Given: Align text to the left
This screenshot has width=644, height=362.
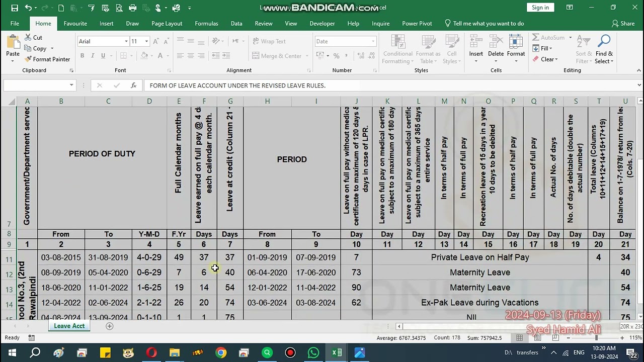Looking at the screenshot, I should pos(180,56).
